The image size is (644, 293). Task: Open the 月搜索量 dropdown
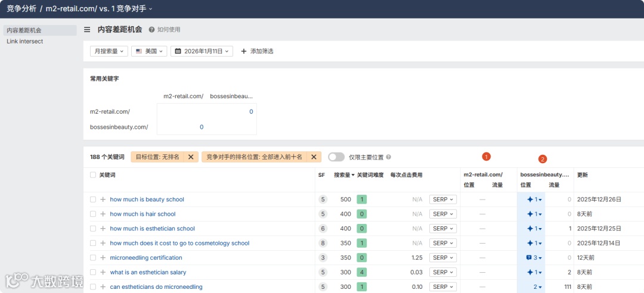(x=109, y=51)
